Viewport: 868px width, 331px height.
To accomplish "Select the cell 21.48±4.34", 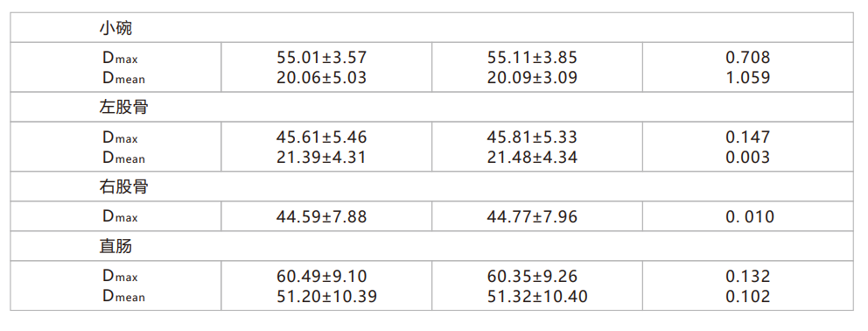I will click(532, 158).
